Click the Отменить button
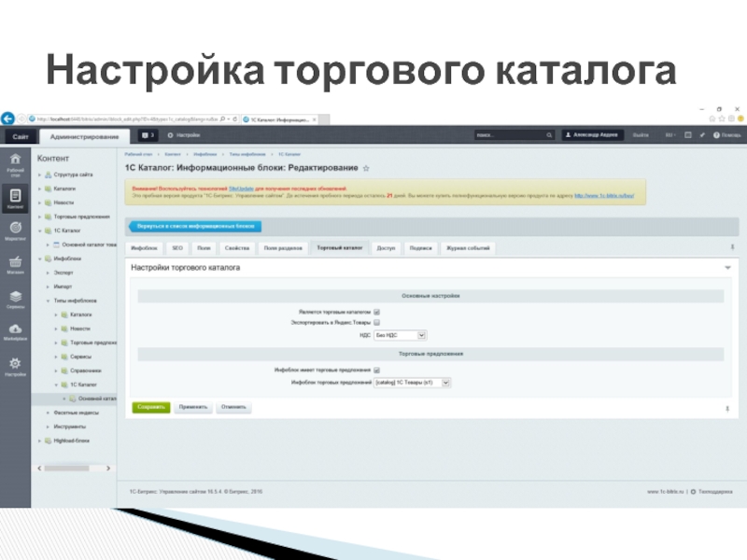 233,407
